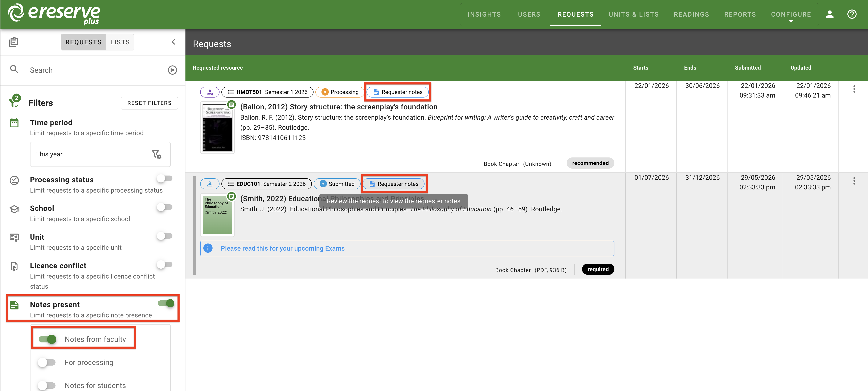Enable the Notes for students toggle

coord(46,385)
